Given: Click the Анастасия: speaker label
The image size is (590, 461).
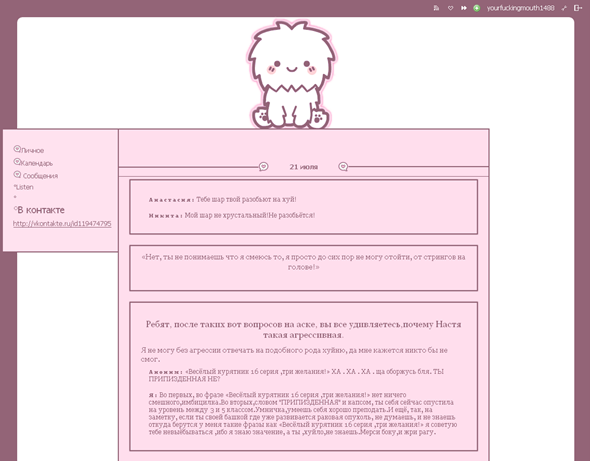Looking at the screenshot, I should pyautogui.click(x=171, y=200).
